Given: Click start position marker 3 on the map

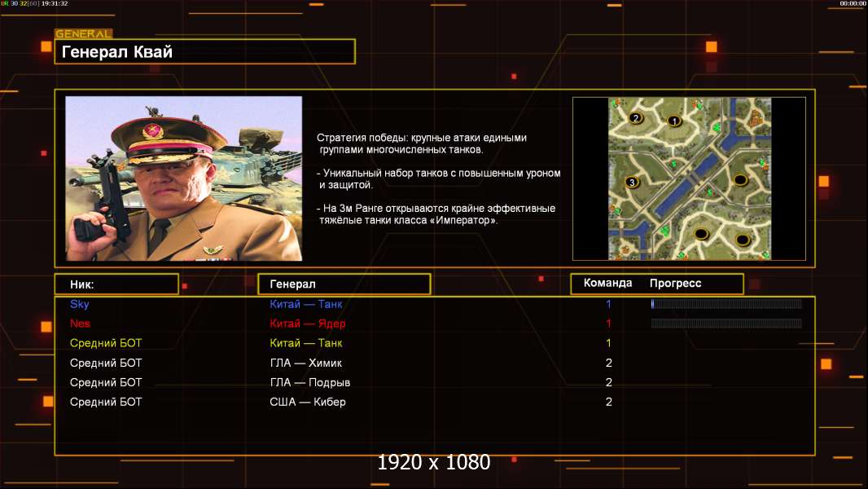Looking at the screenshot, I should coord(632,182).
